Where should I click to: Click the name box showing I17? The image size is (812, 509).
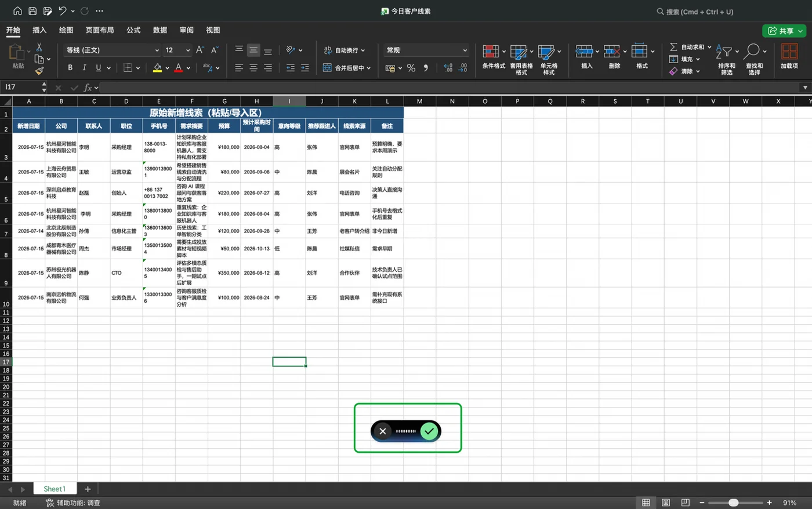(23, 88)
